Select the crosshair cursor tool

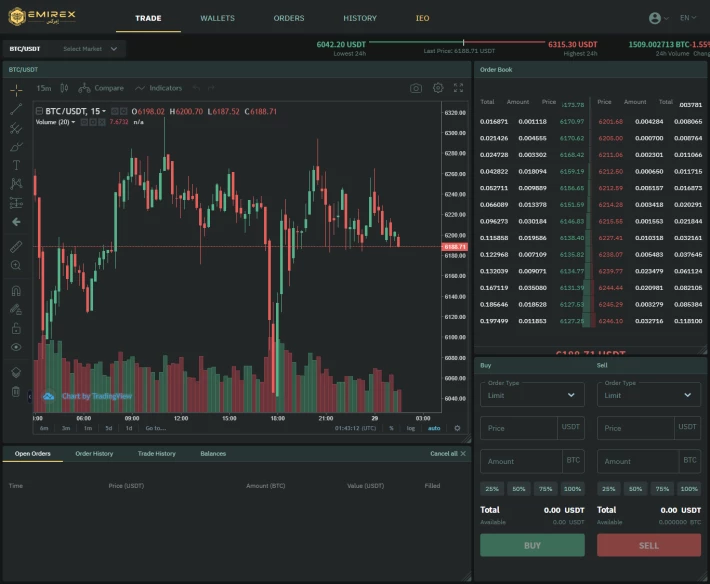click(16, 90)
